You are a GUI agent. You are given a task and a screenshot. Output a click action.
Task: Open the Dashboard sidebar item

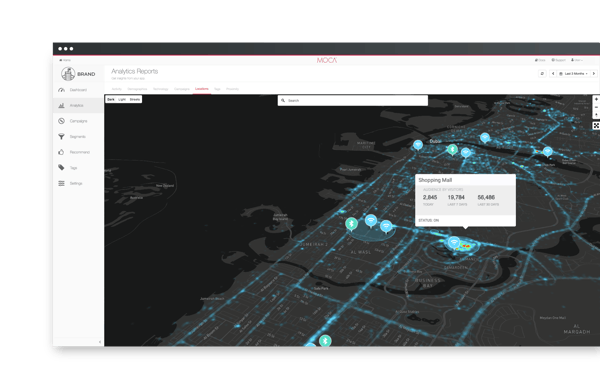tap(78, 90)
